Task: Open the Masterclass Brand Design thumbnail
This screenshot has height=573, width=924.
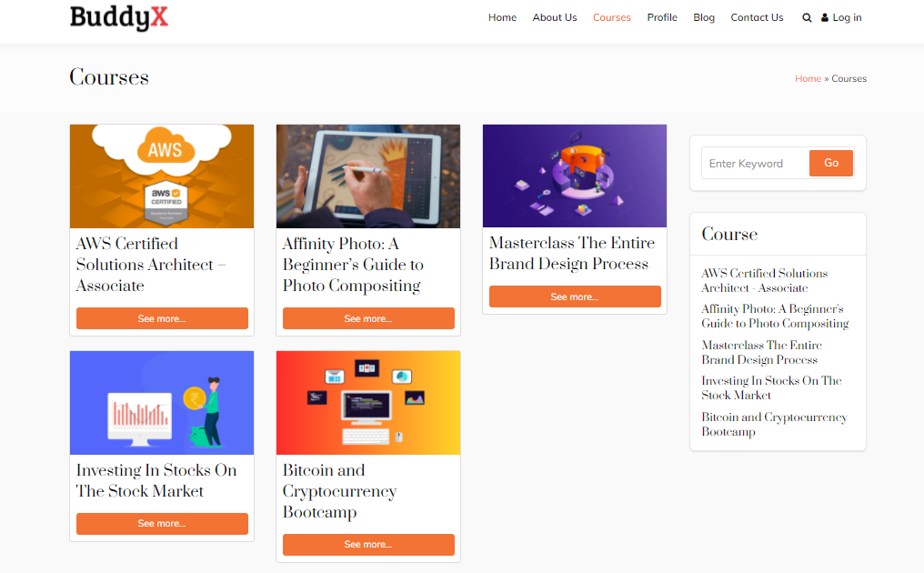Action: point(575,176)
